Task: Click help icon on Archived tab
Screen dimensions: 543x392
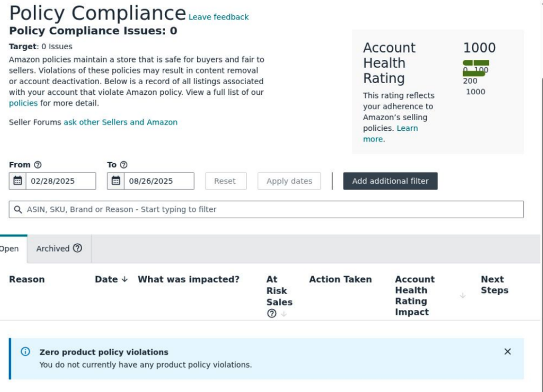Action: click(77, 248)
